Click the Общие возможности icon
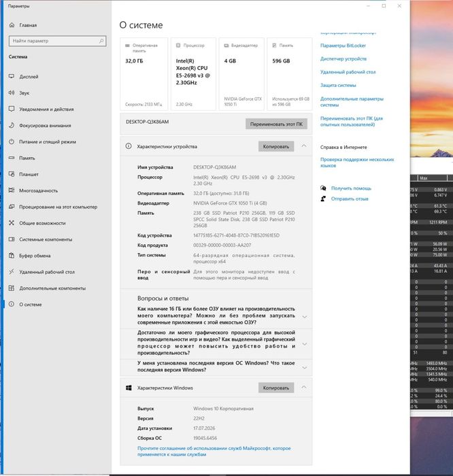This screenshot has width=453, height=476. 12,223
